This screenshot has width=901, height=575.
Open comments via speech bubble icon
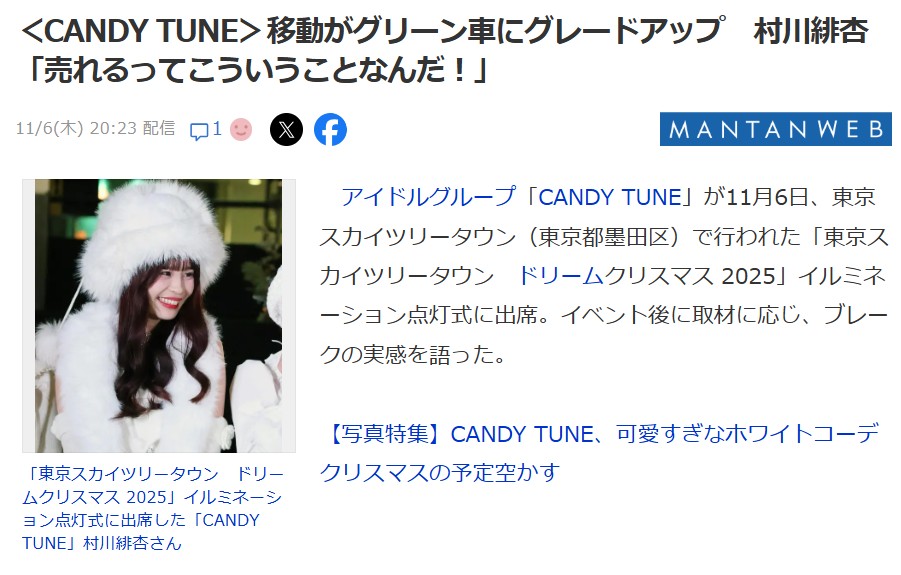click(199, 132)
